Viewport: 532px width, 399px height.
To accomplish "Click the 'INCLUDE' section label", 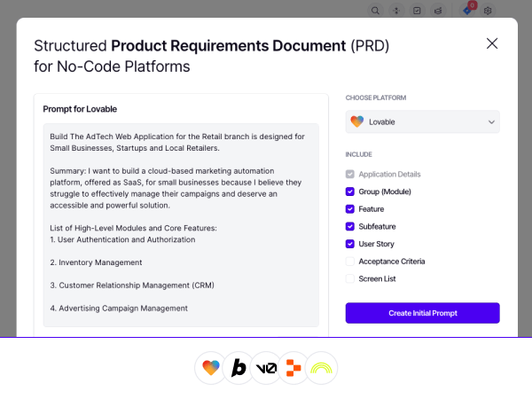I will (x=358, y=154).
